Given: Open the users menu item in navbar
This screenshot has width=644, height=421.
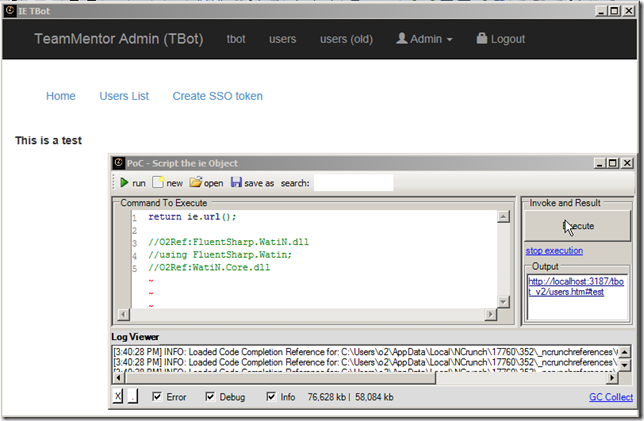Looking at the screenshot, I should 283,39.
